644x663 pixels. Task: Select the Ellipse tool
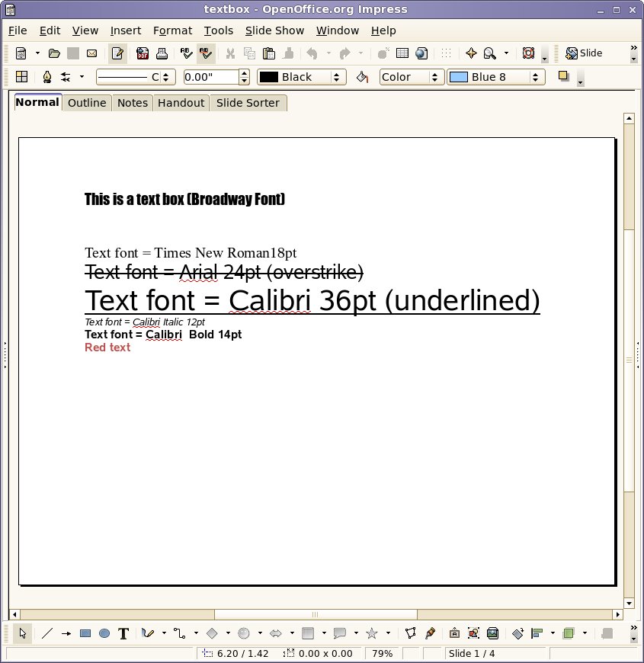(104, 633)
